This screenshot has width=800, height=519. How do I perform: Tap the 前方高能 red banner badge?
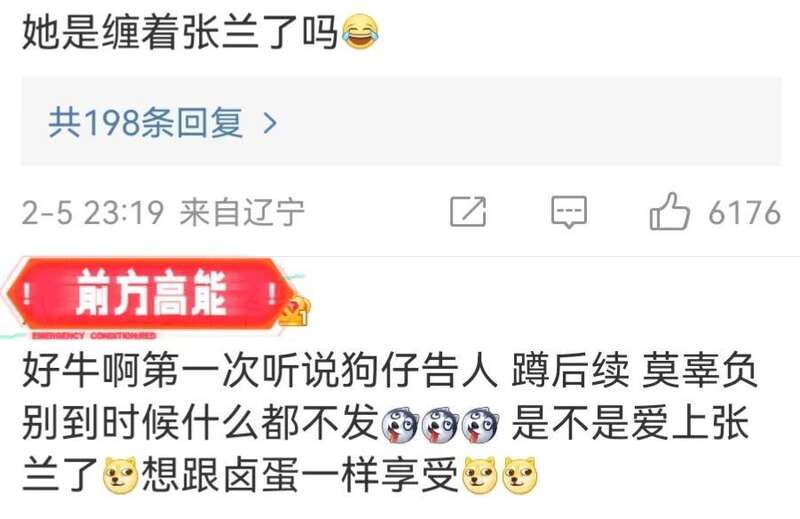(x=149, y=294)
